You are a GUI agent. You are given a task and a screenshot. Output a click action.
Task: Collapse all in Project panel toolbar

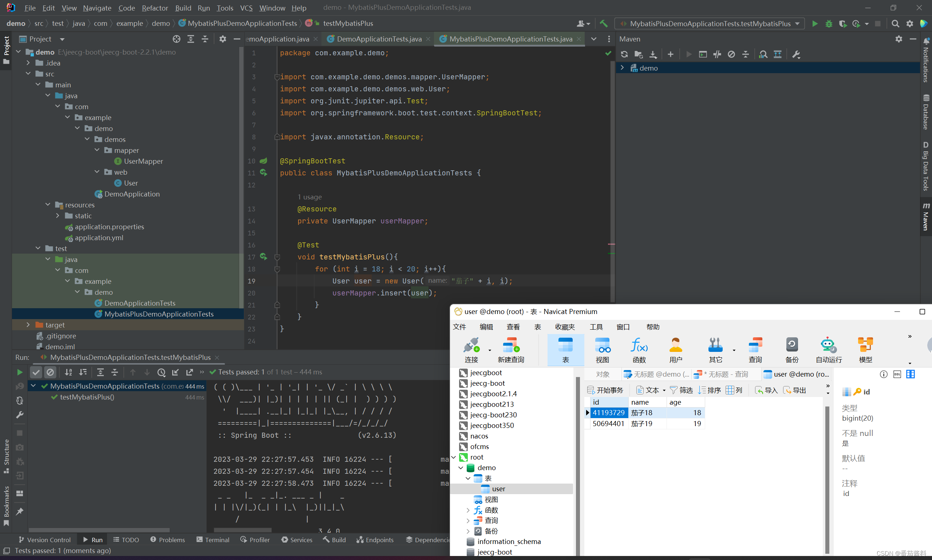[x=205, y=39]
